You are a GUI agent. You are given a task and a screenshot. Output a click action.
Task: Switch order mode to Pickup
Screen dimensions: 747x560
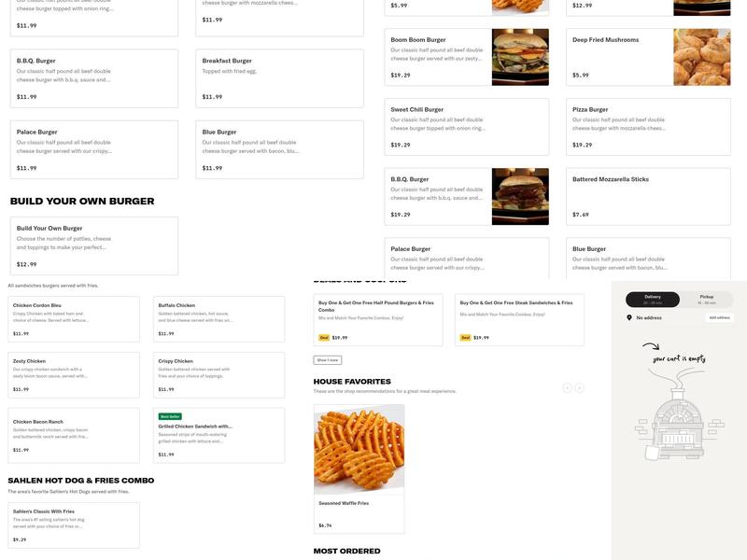707,300
